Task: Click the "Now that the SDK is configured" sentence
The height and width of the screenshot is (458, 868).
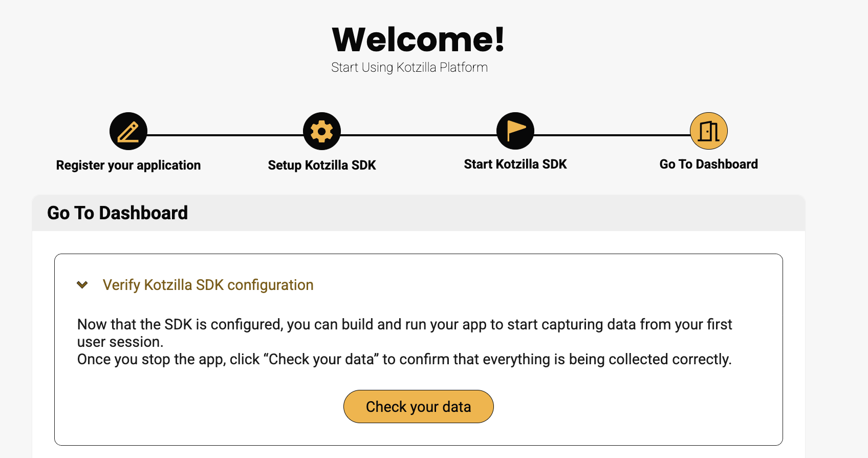Action: 179,324
